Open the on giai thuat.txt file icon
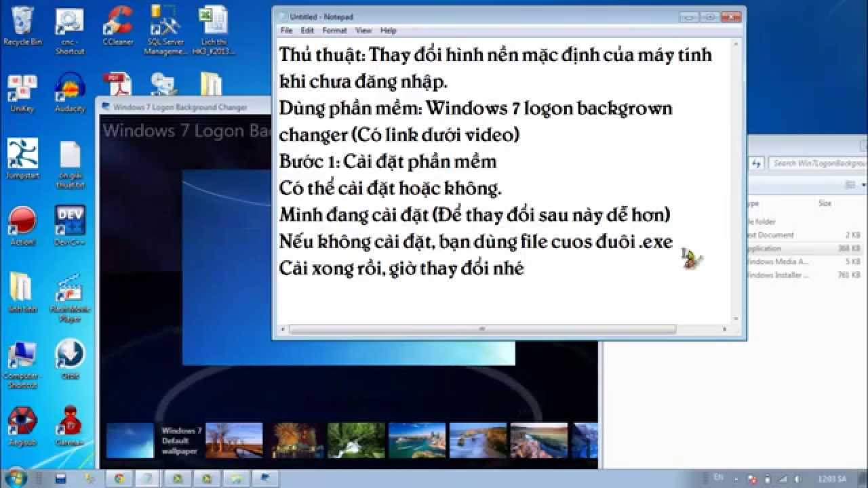 click(70, 164)
